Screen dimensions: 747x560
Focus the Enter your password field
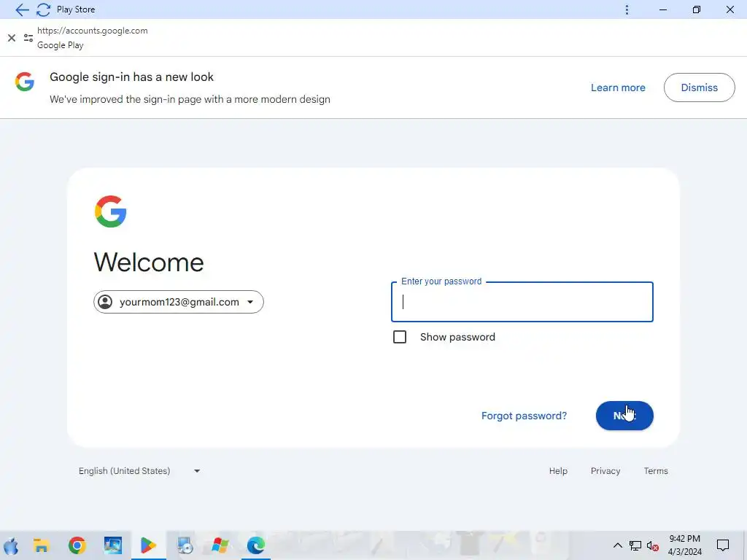point(522,302)
